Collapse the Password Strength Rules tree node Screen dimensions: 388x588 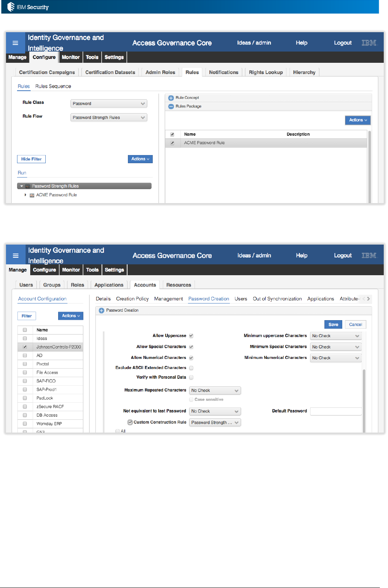(x=22, y=186)
